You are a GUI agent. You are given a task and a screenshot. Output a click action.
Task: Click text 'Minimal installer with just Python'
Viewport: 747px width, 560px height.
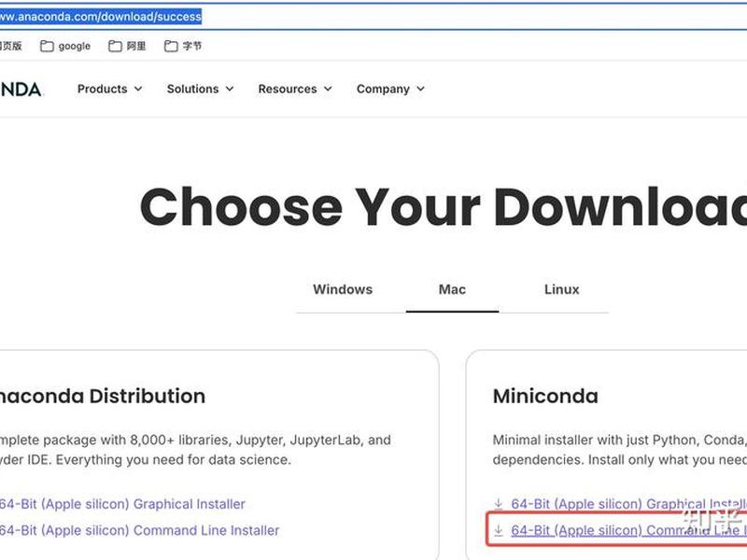594,440
